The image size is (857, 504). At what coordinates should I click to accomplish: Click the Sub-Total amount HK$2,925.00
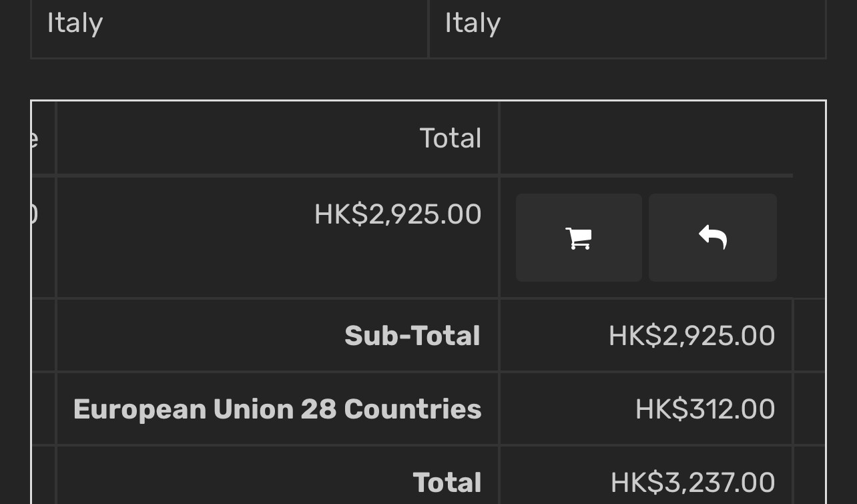click(691, 336)
